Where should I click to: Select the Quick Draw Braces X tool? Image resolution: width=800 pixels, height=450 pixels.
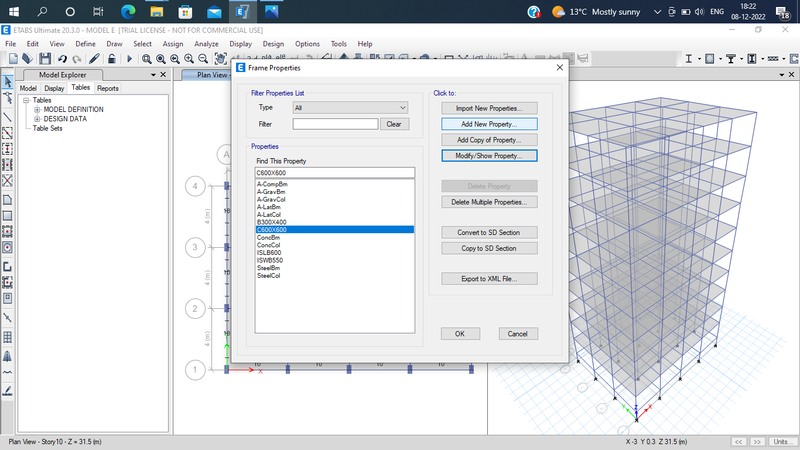tap(8, 181)
